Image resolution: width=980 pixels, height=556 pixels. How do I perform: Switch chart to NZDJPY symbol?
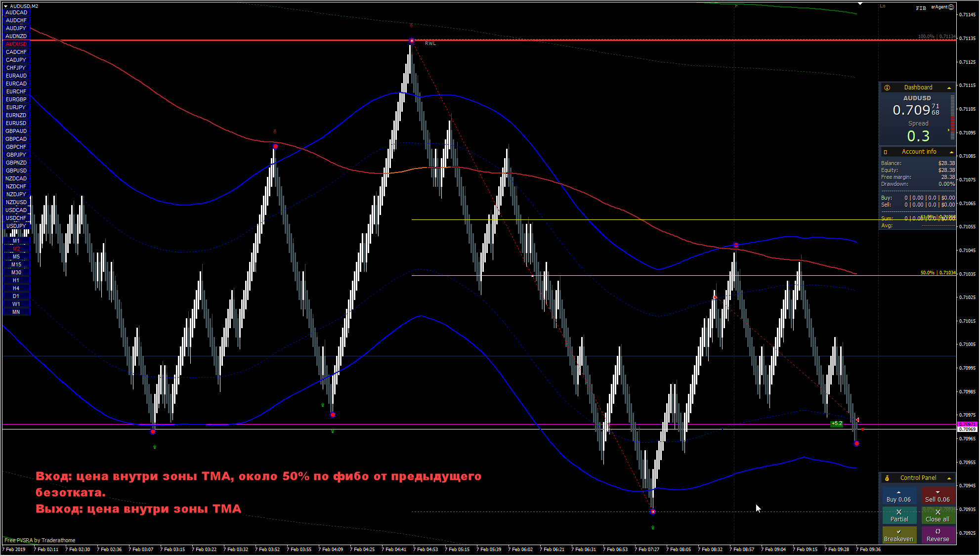[x=16, y=195]
